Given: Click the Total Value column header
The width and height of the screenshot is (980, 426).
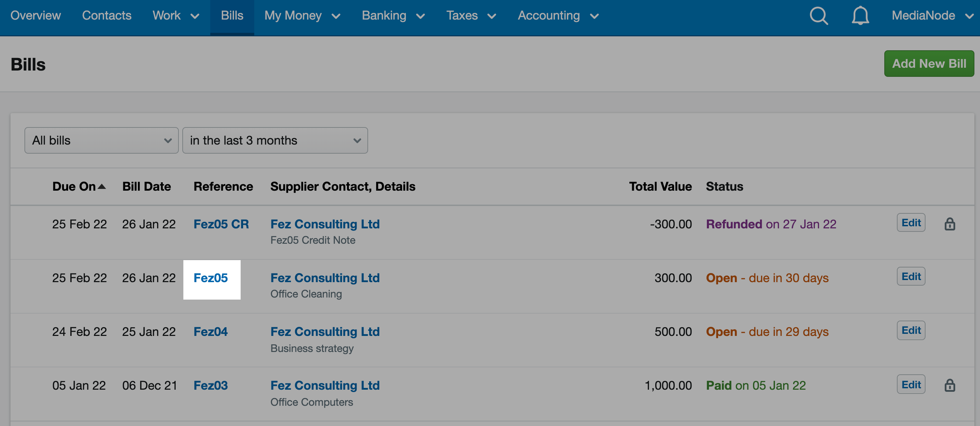Looking at the screenshot, I should coord(660,186).
